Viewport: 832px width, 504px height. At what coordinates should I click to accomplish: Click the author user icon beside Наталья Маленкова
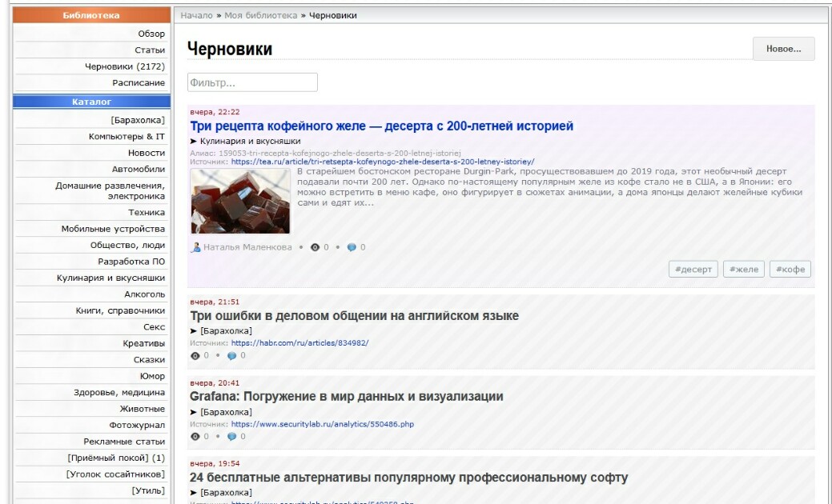196,247
